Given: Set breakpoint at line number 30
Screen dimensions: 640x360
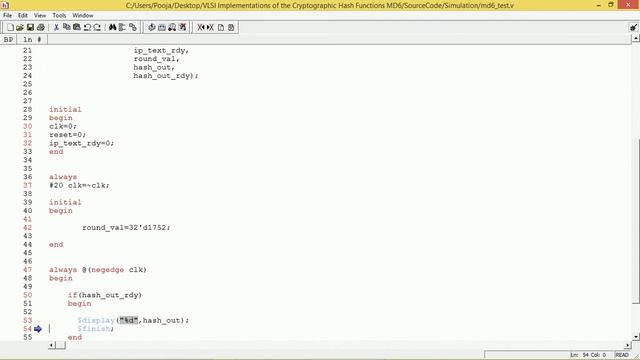Looking at the screenshot, I should [x=27, y=126].
